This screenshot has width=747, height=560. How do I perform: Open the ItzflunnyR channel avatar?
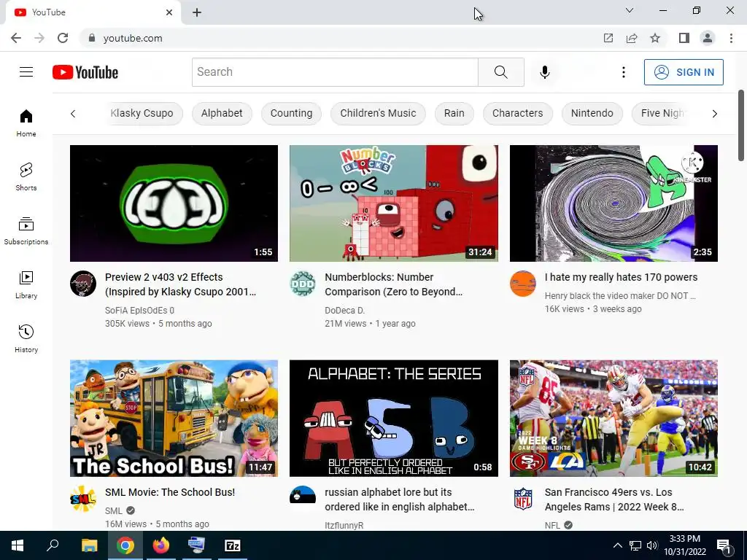303,498
